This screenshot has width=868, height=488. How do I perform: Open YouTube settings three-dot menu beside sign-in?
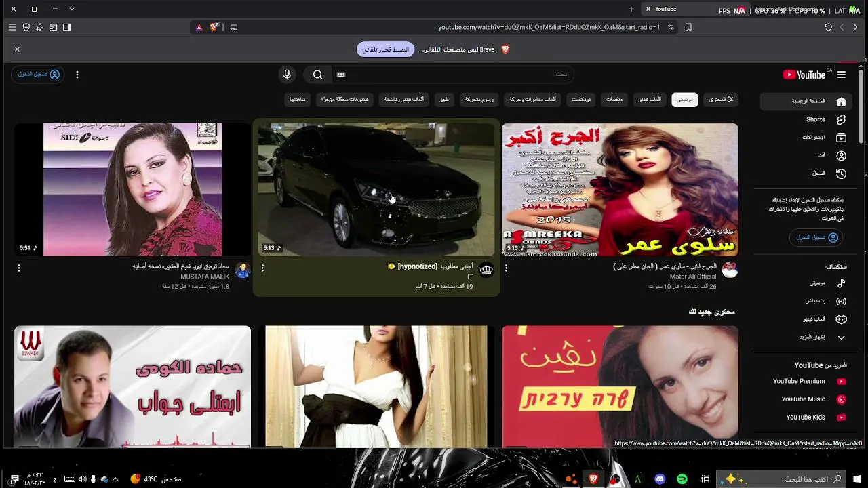click(77, 75)
